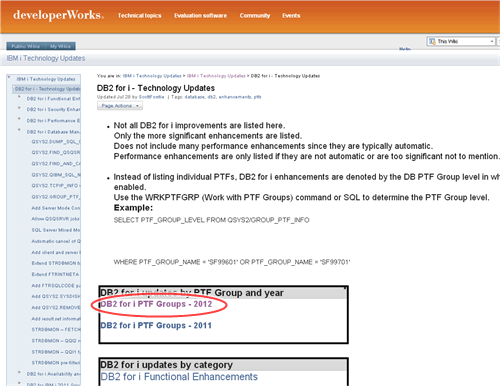
Task: Open Extend FTRINTNETA tree item
Action: (x=55, y=274)
